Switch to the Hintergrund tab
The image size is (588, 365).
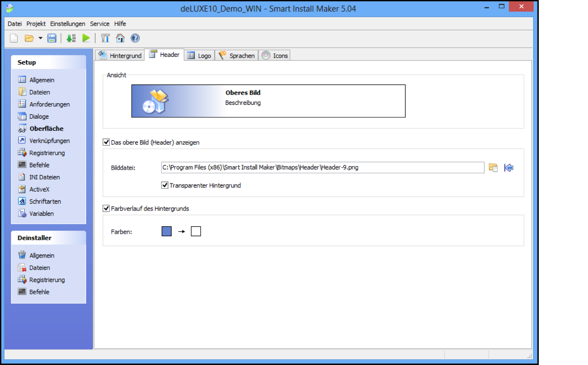click(120, 56)
